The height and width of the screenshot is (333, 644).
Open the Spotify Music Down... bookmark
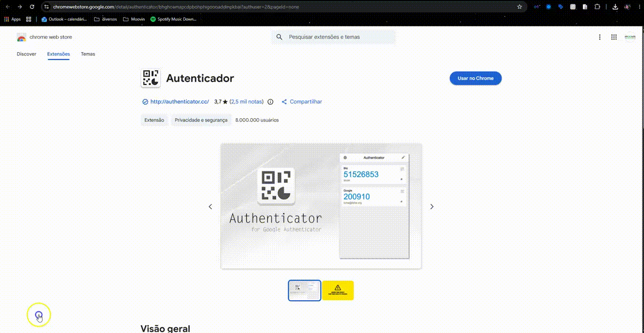pos(173,19)
